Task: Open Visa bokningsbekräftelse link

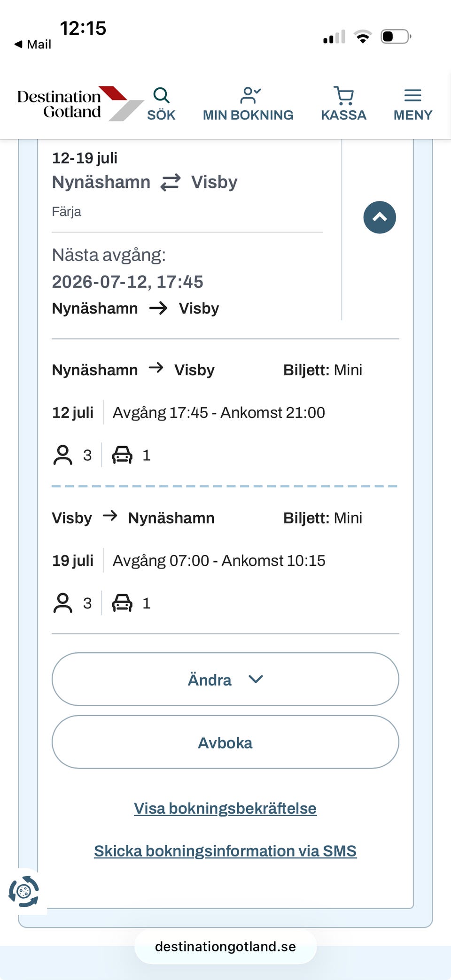Action: [x=225, y=808]
